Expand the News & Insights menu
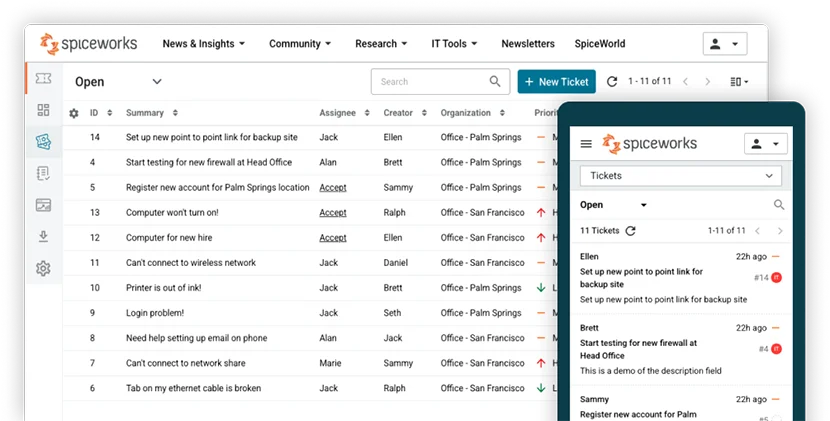830x421 pixels. (x=203, y=43)
